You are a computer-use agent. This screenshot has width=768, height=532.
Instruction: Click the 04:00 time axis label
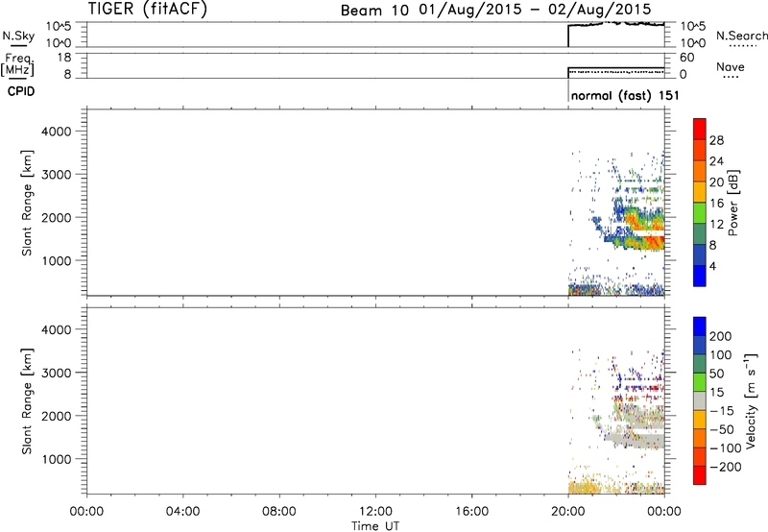183,512
